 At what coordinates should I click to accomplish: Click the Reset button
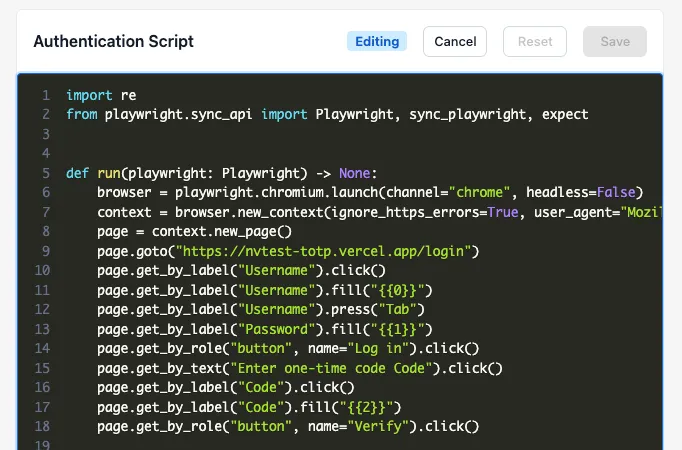click(535, 41)
